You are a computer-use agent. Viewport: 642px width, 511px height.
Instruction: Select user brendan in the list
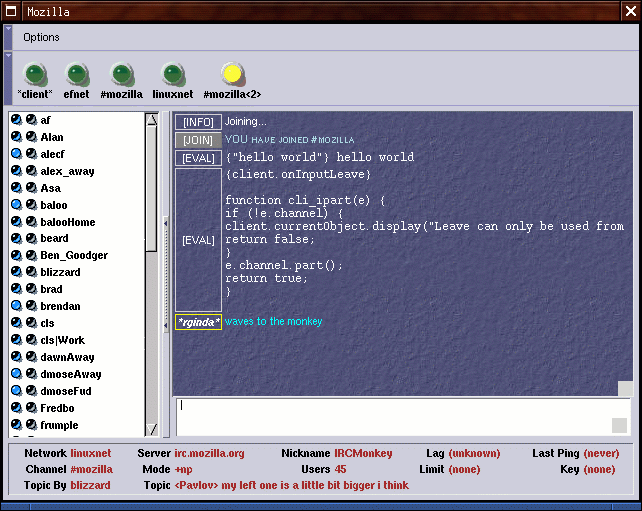point(60,306)
